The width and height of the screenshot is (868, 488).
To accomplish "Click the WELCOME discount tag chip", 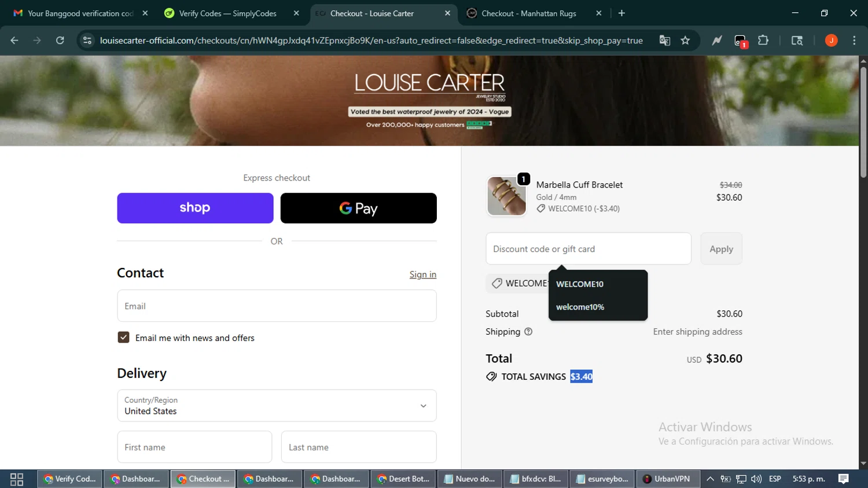I will click(x=518, y=283).
